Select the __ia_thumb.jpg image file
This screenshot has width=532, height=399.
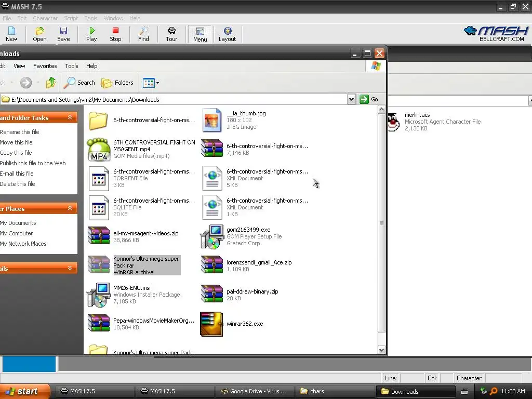[212, 120]
